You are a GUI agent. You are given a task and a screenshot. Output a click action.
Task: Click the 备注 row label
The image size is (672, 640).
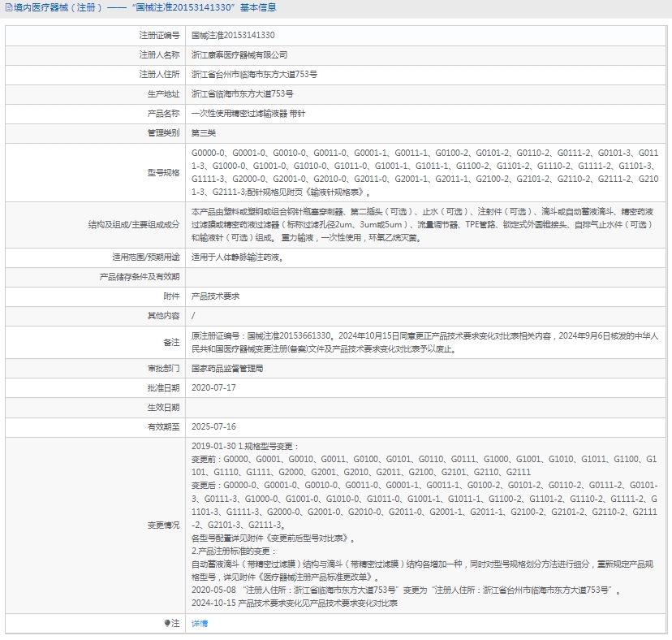[171, 342]
